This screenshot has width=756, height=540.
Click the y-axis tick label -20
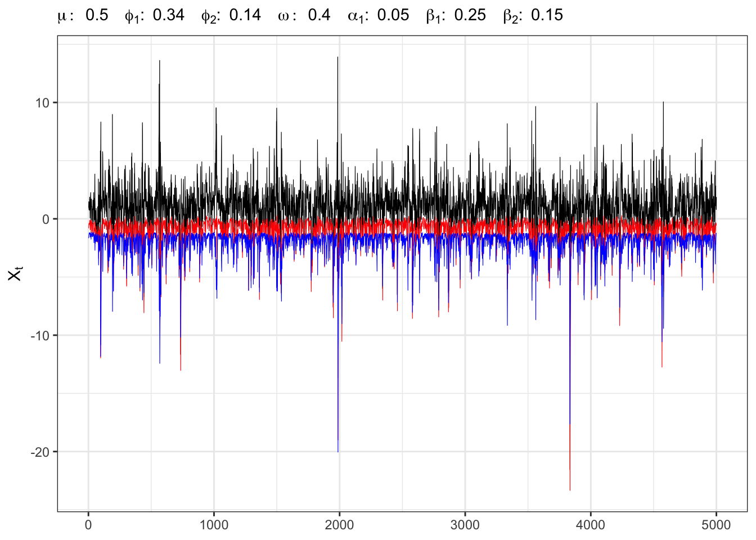tap(40, 452)
